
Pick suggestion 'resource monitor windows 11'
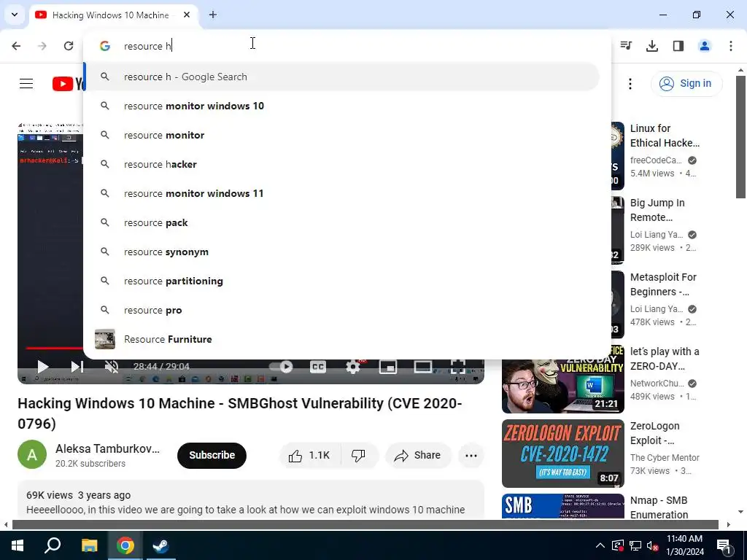pyautogui.click(x=341, y=193)
